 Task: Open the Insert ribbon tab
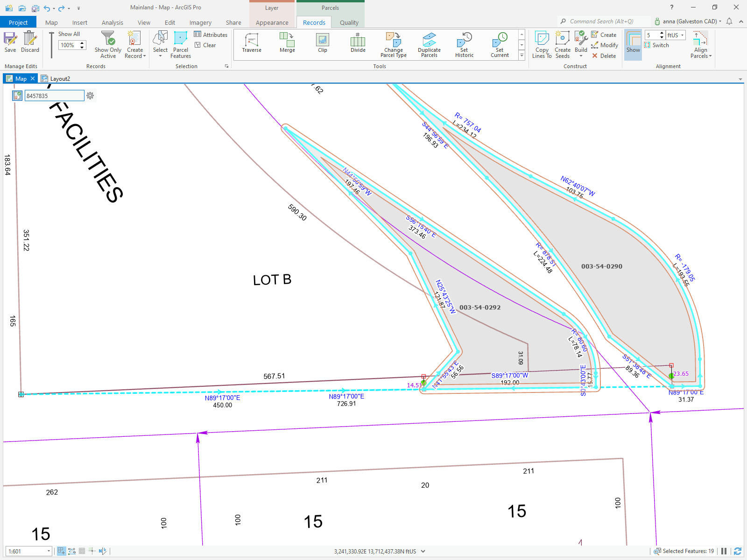coord(80,22)
